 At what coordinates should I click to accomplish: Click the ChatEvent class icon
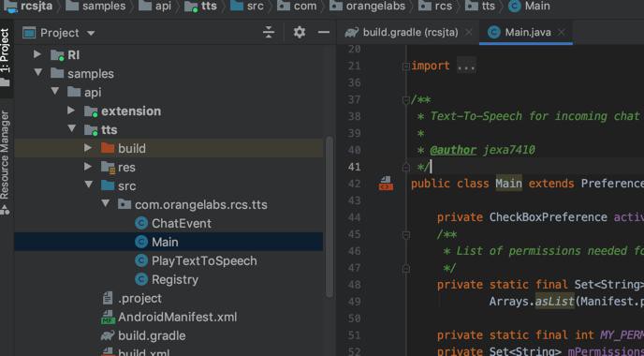[x=141, y=223]
